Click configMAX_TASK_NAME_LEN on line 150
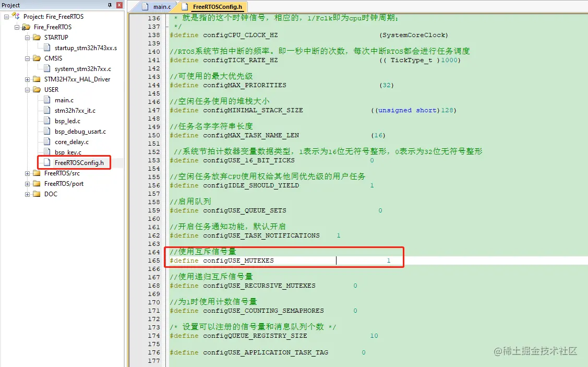 251,135
